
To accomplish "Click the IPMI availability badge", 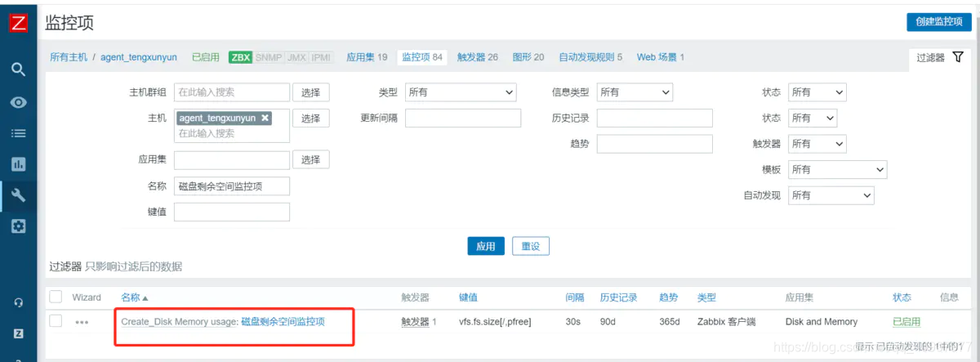I will (x=321, y=57).
